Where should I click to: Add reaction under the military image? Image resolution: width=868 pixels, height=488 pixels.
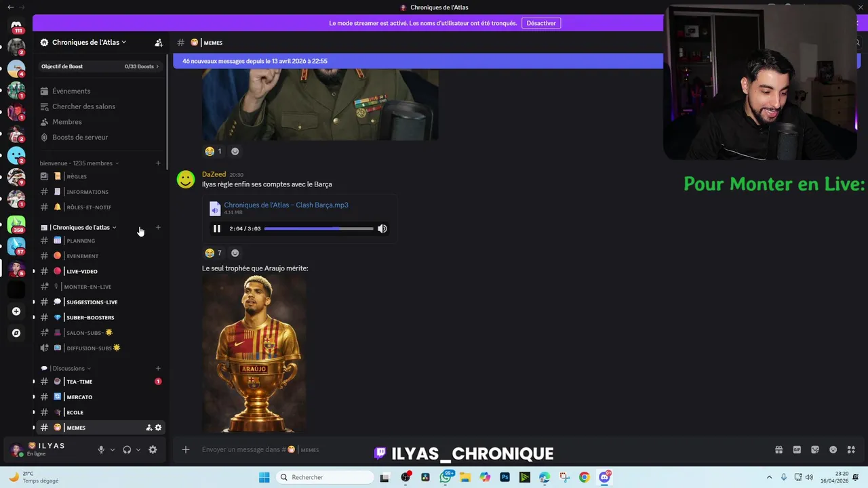[x=235, y=151]
